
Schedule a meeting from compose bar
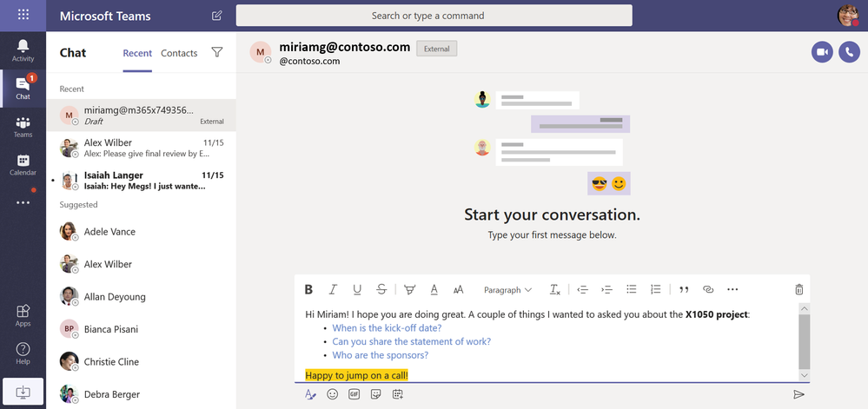(397, 394)
